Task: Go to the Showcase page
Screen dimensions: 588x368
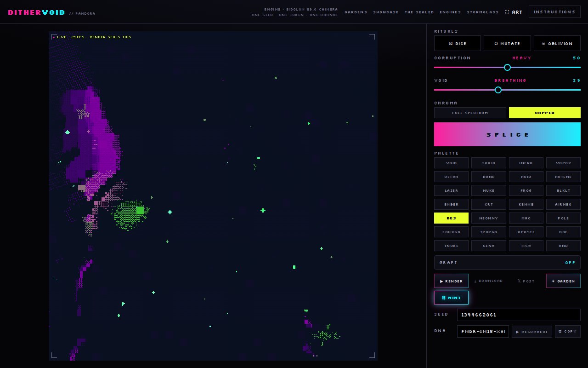Action: (386, 12)
